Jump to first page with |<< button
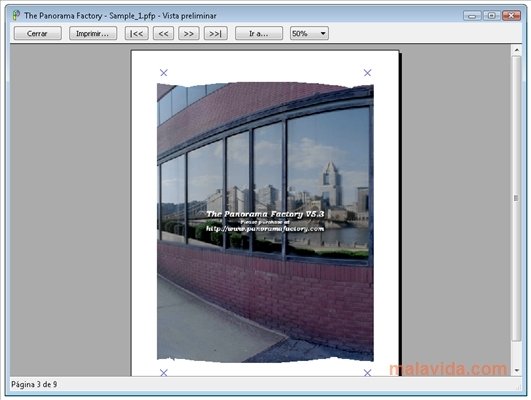This screenshot has width=531, height=400. [136, 34]
